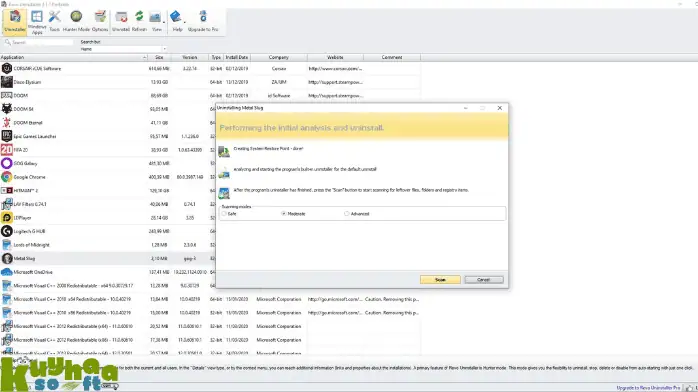This screenshot has height=392, width=698.
Task: Open the Tools icon in the toolbar
Action: tap(54, 21)
